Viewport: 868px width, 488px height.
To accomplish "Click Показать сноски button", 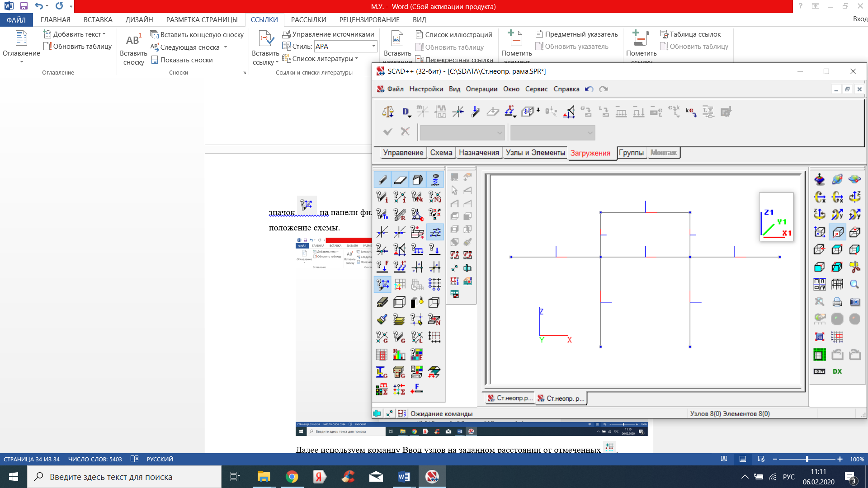I will [x=182, y=60].
